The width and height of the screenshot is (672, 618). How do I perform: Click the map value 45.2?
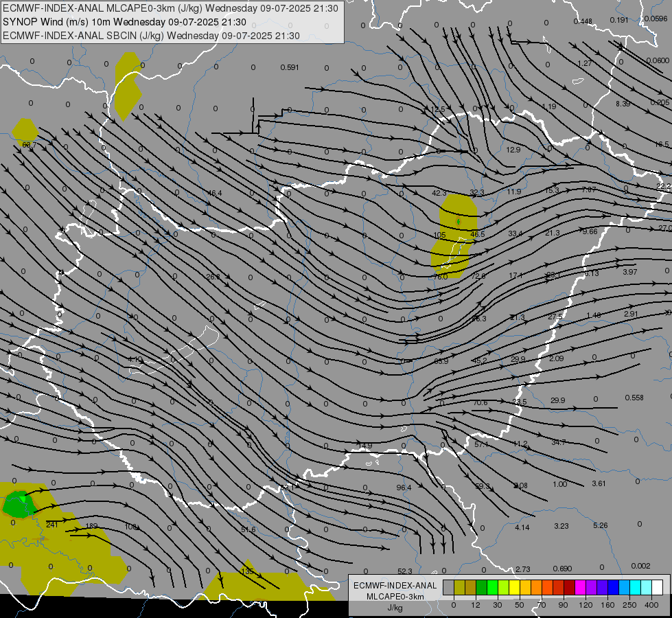(480, 361)
